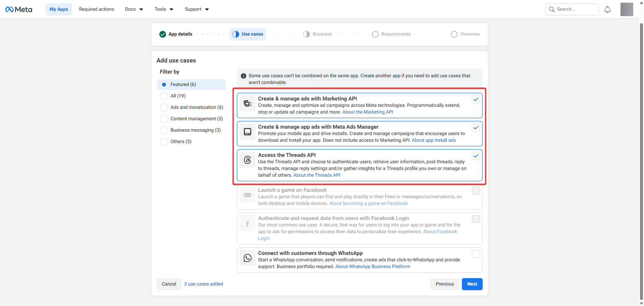Open the notifications bell
The height and width of the screenshot is (306, 644).
(607, 9)
